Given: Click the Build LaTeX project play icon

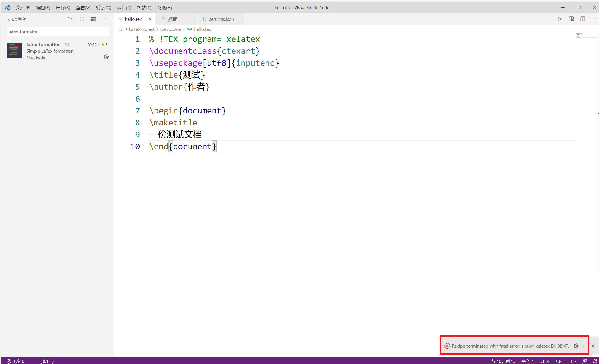Looking at the screenshot, I should coord(560,19).
